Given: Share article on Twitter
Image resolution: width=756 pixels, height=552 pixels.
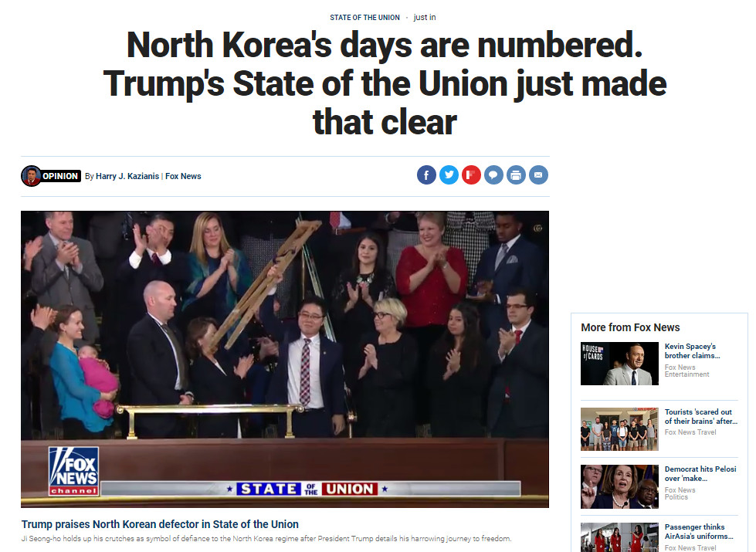Looking at the screenshot, I should click(x=449, y=175).
